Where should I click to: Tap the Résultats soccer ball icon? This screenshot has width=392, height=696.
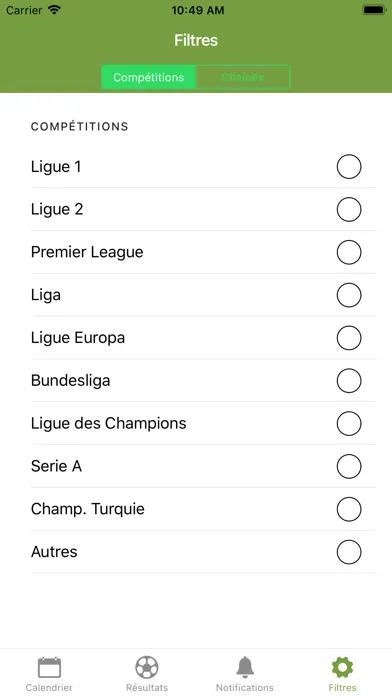coord(147,667)
